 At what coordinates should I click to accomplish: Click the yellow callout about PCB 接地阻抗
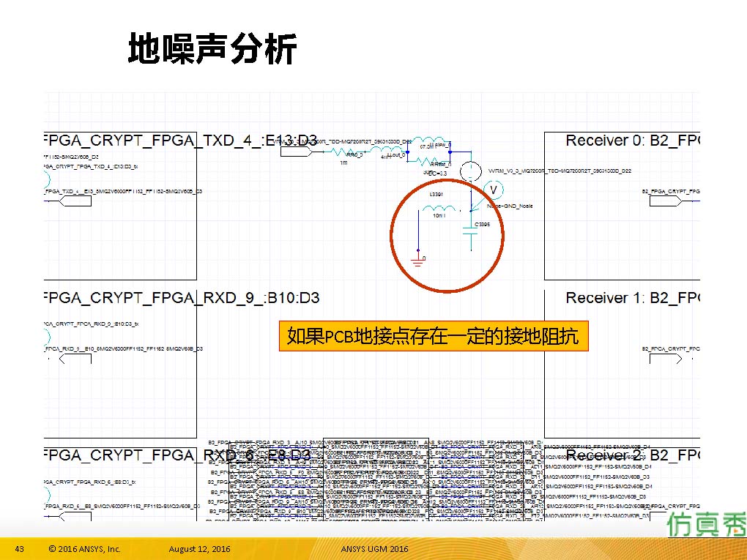pyautogui.click(x=434, y=336)
